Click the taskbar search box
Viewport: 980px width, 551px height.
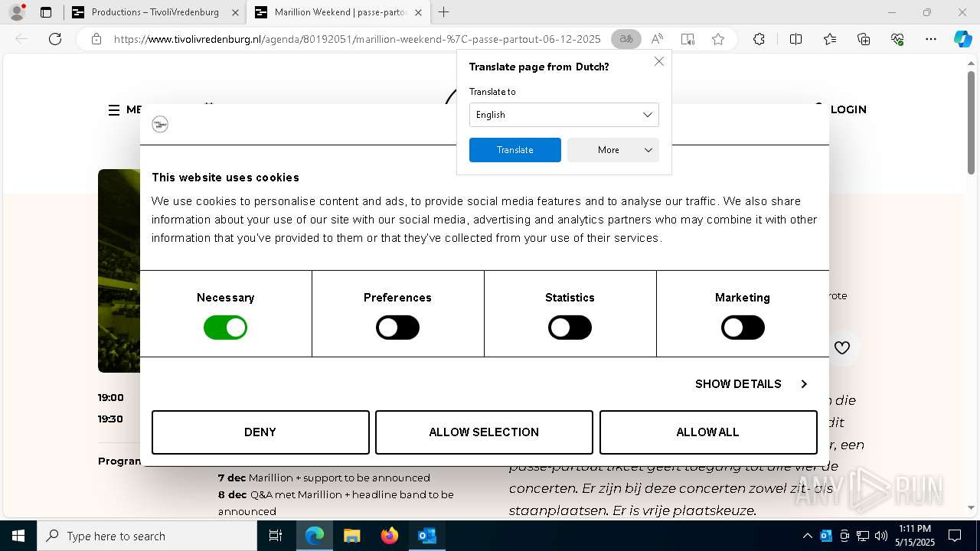click(147, 536)
